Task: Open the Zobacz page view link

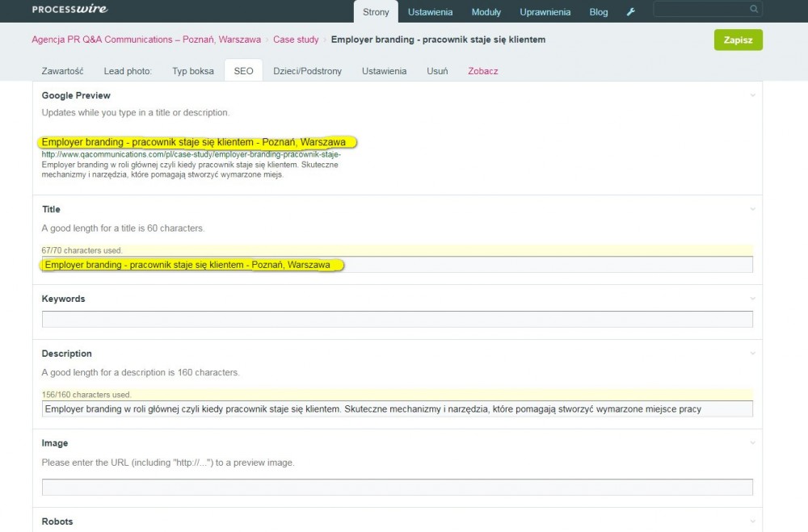Action: pos(483,71)
